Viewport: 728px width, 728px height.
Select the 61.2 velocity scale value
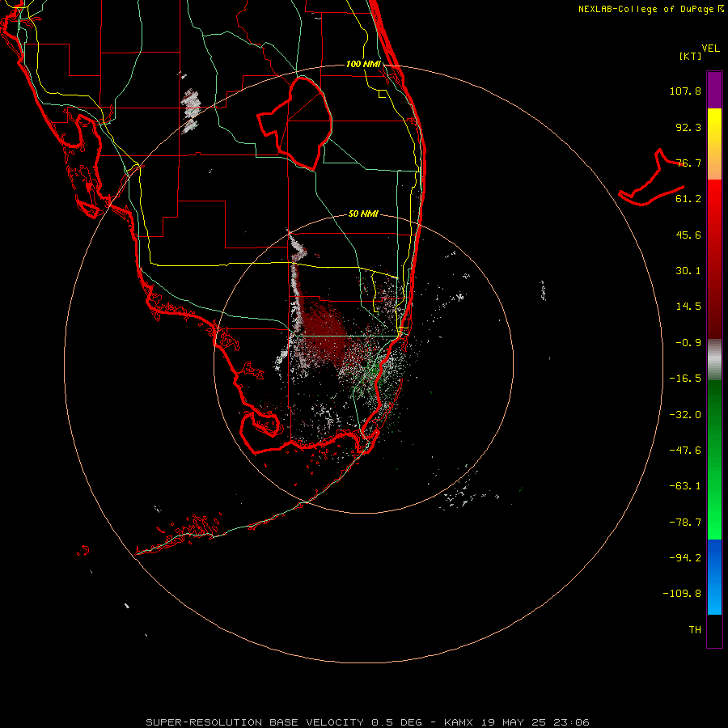[x=688, y=199]
